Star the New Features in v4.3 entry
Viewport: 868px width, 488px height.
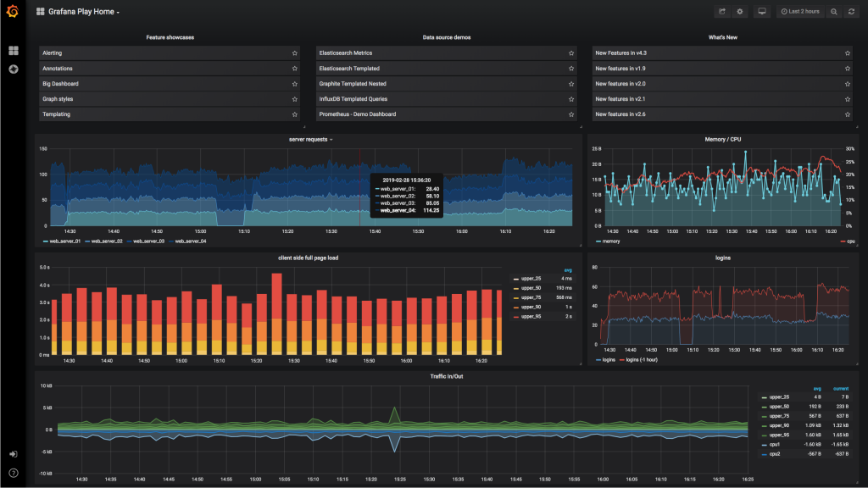click(x=848, y=53)
